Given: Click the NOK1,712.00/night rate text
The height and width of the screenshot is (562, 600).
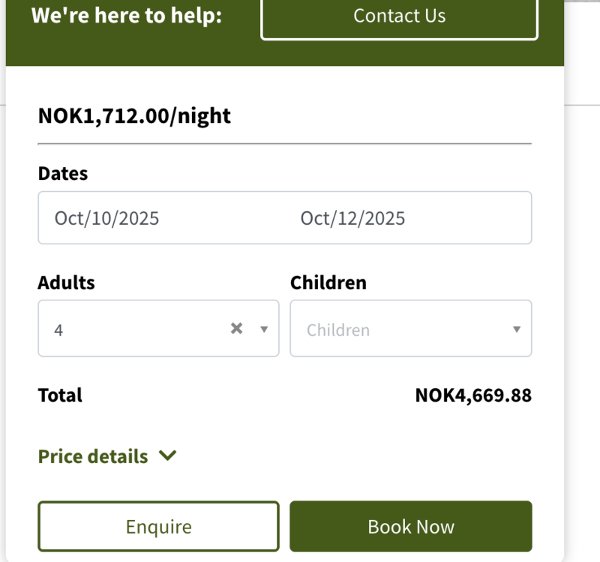Looking at the screenshot, I should [x=134, y=116].
